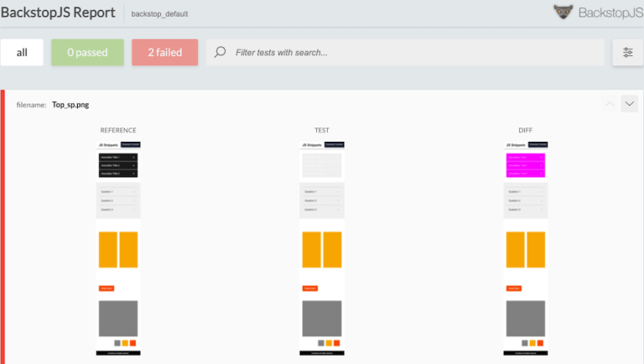
Task: Click the BackstopJS lemur logo icon
Action: (x=563, y=12)
